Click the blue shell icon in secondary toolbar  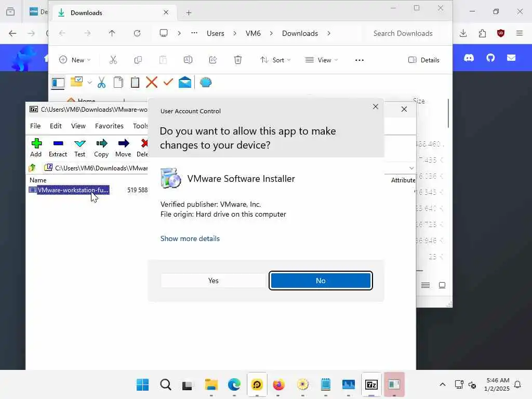[206, 82]
